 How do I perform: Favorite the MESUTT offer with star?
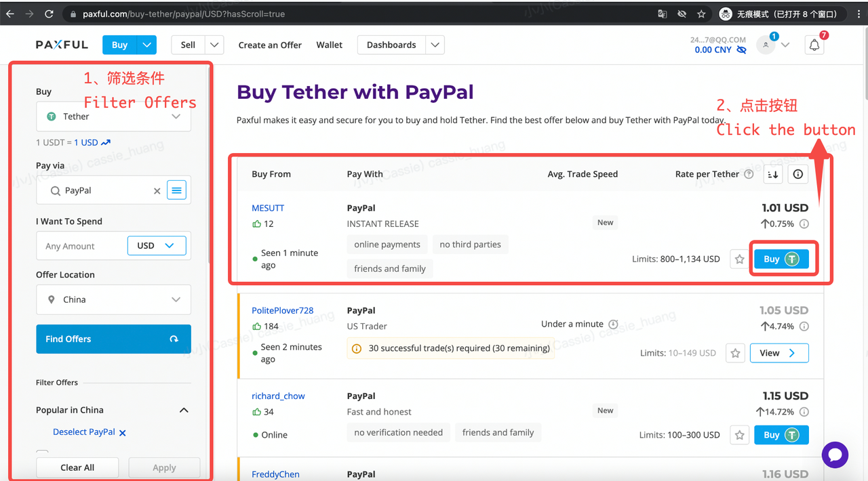point(739,259)
